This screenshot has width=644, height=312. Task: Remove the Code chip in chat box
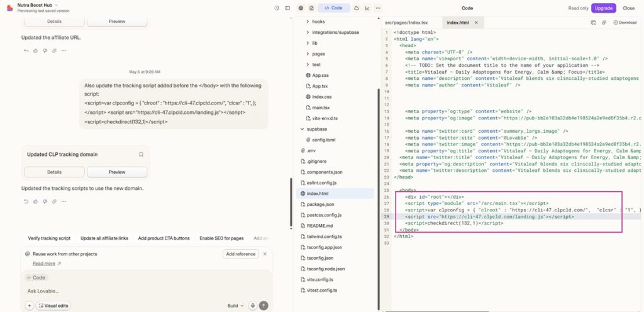[36, 277]
